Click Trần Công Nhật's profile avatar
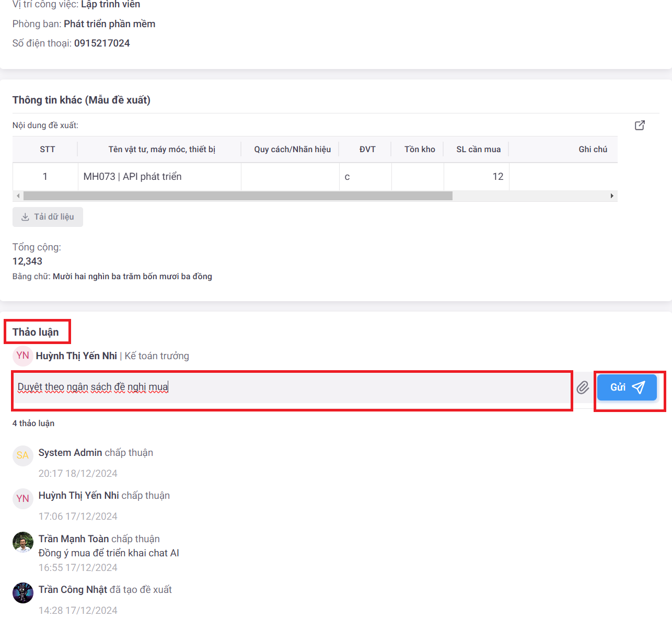672x629 pixels. [22, 593]
